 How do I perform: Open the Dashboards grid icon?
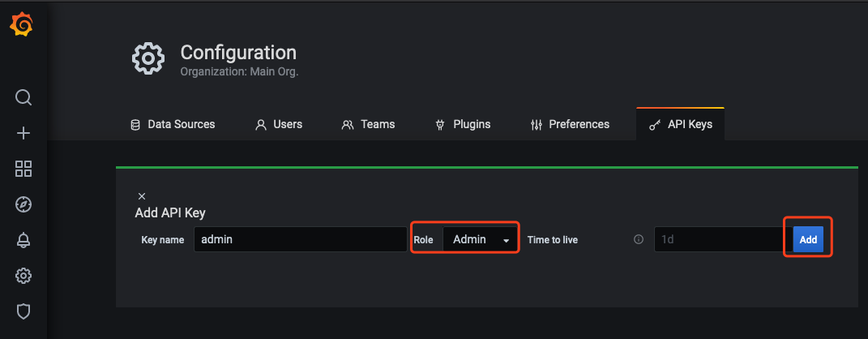point(24,169)
